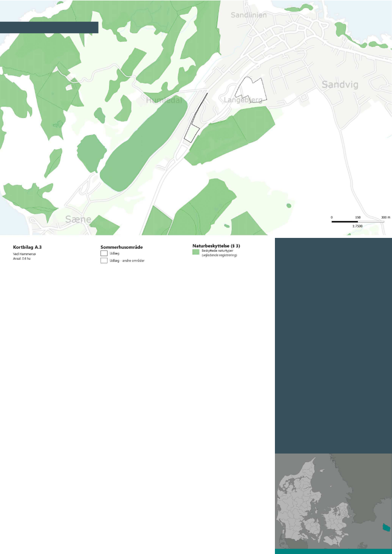Image resolution: width=392 pixels, height=554 pixels.
Task: Click the large oval green area beside Humledal
Action: [x=143, y=146]
